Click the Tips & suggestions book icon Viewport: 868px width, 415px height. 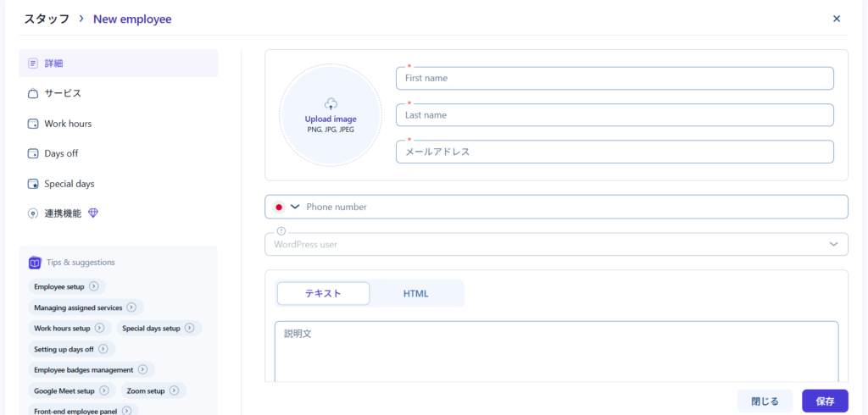pos(35,263)
